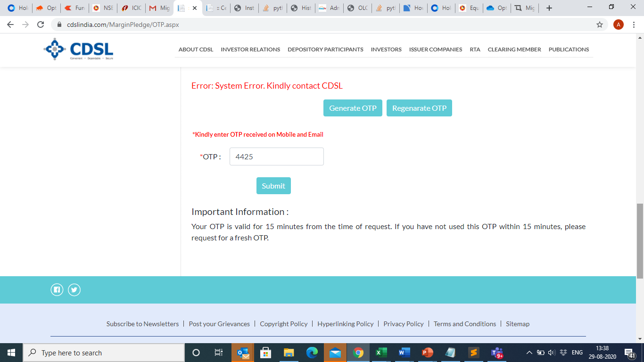Click the page vertical scrollbar thumb

click(x=640, y=241)
